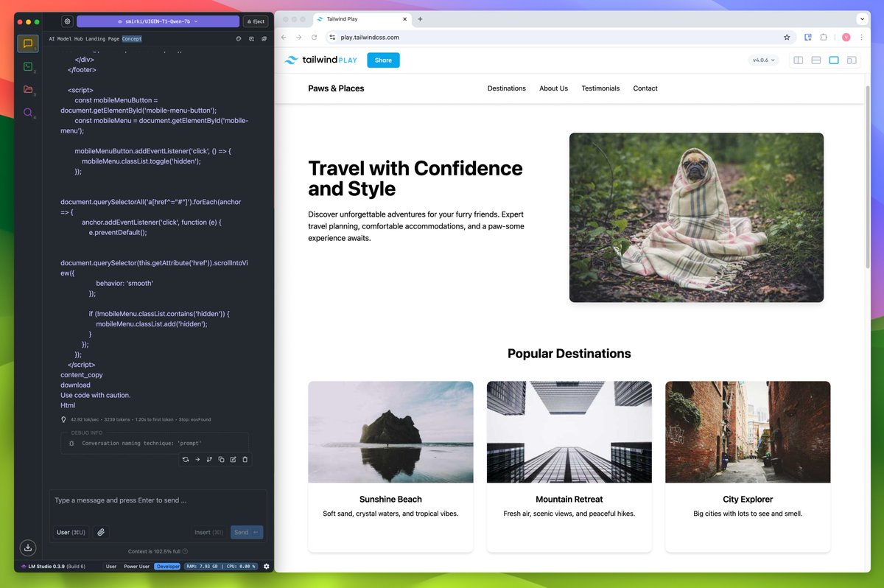Click the Share button in Tailwind Play
Screen dimensions: 884x588
(x=383, y=60)
